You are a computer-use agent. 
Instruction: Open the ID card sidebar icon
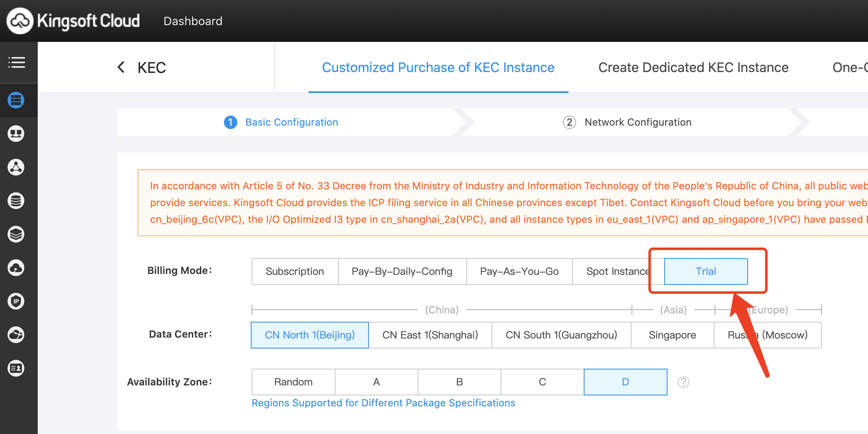pos(16,368)
